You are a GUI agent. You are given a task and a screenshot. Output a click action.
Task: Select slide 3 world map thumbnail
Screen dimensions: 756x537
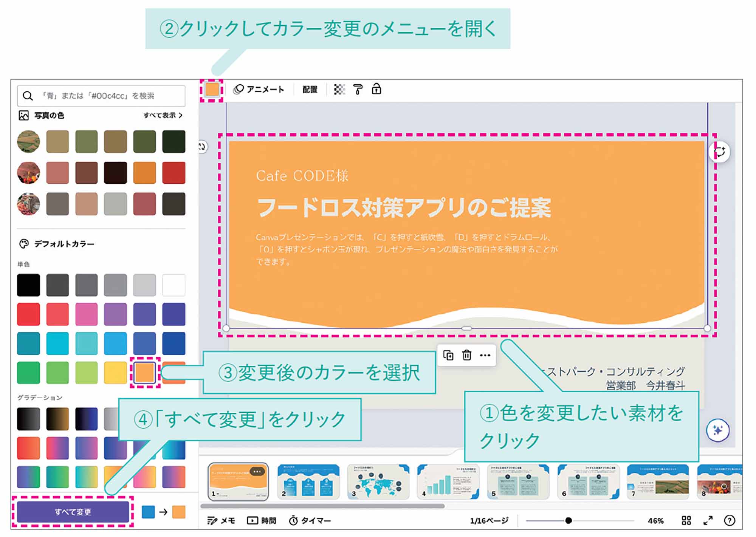click(x=378, y=482)
